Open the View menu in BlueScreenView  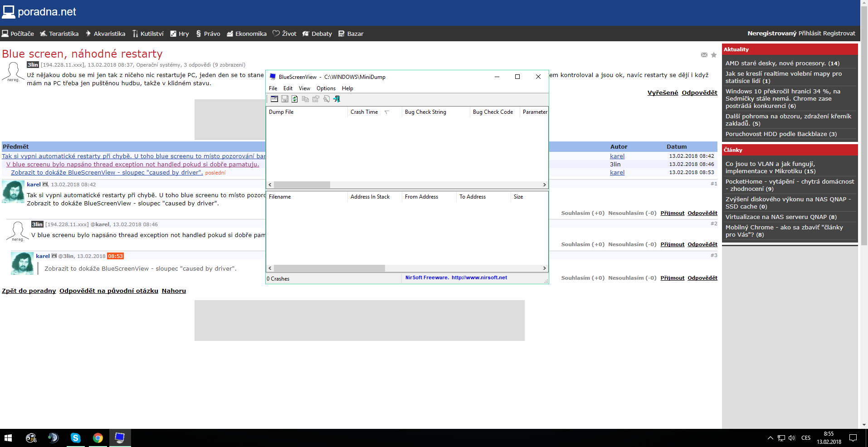[304, 88]
